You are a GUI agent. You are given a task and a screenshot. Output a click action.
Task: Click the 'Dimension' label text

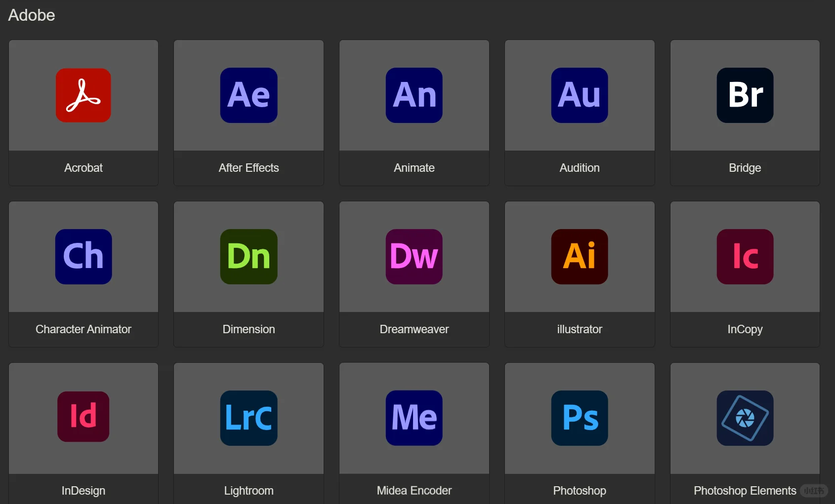pyautogui.click(x=249, y=329)
